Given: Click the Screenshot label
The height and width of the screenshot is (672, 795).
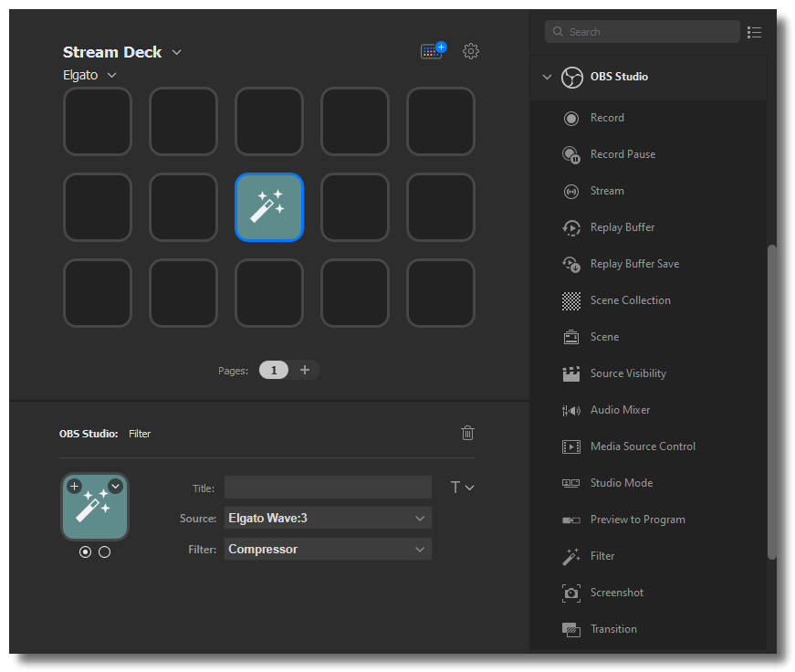Looking at the screenshot, I should tap(616, 593).
